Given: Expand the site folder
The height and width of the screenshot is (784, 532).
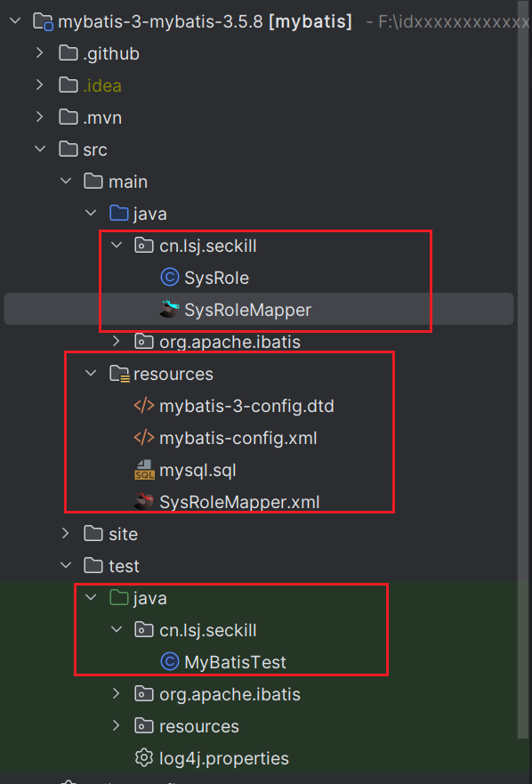Looking at the screenshot, I should (x=63, y=533).
